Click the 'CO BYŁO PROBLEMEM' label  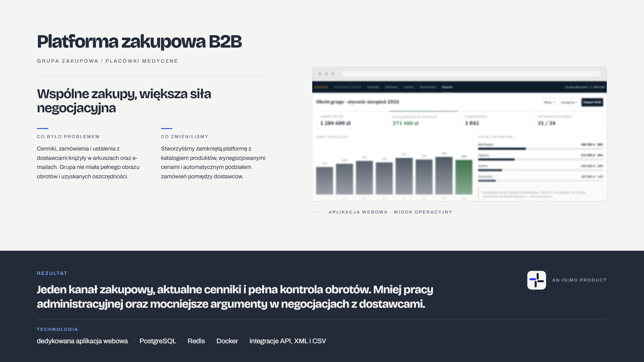pos(68,137)
